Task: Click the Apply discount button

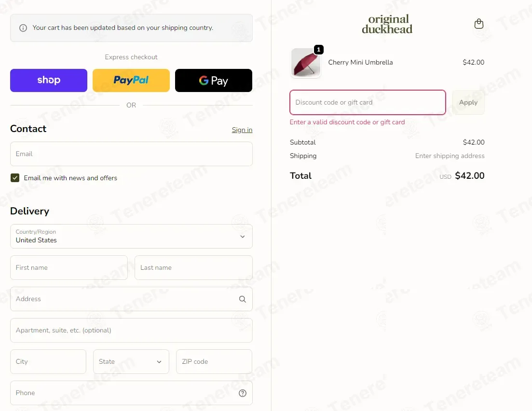Action: click(468, 102)
